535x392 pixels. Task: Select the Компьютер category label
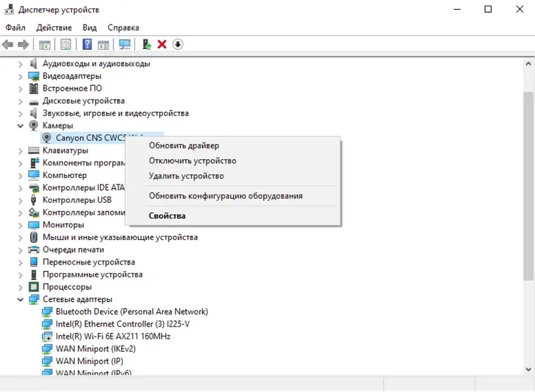coord(65,175)
